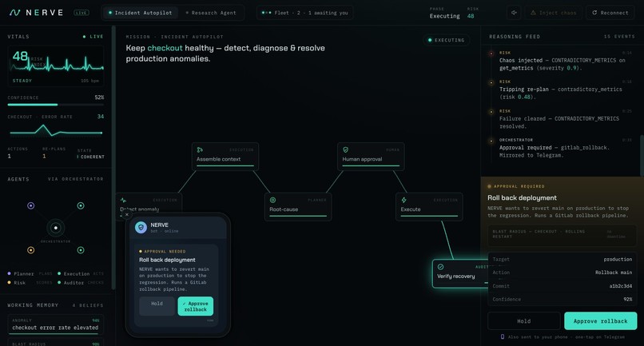Open the 'Tripping re-plan' reasoning feed event
This screenshot has height=346, width=644.
562,89
